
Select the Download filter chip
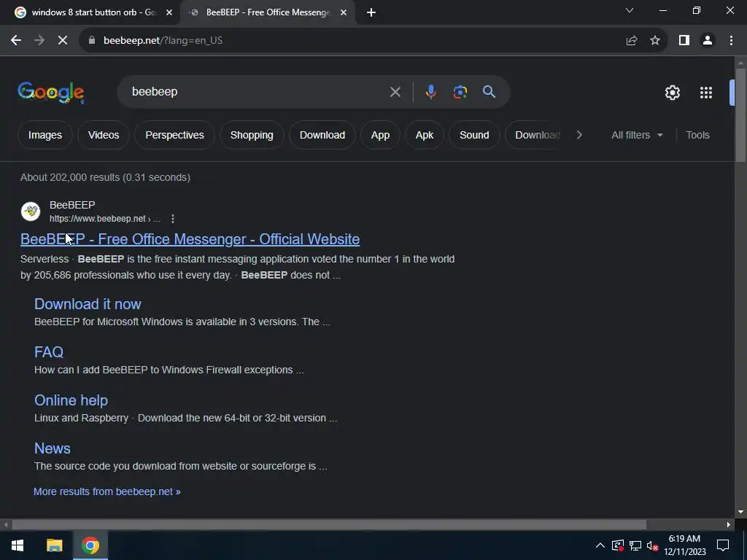[x=322, y=135]
